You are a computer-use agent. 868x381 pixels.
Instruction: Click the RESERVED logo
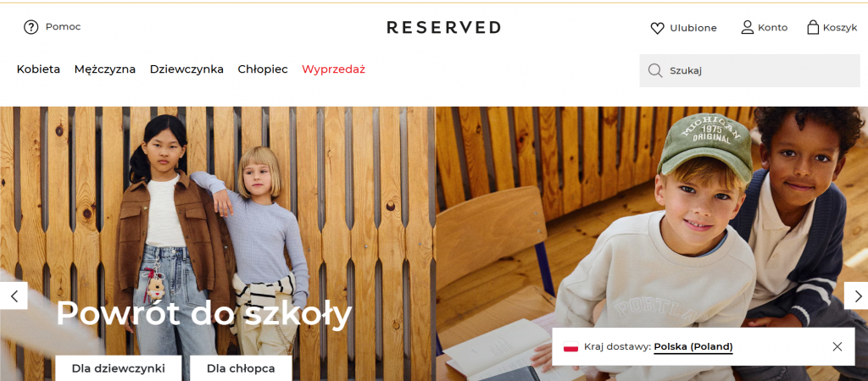click(443, 27)
